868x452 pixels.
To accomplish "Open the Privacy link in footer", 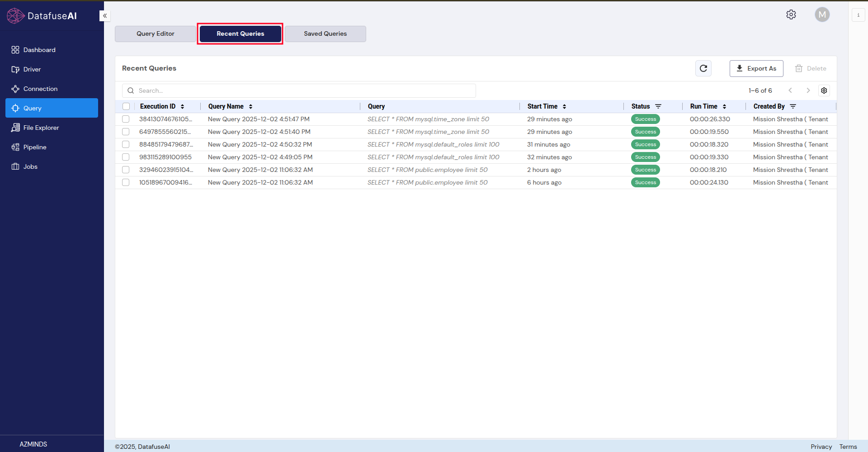I will (821, 447).
